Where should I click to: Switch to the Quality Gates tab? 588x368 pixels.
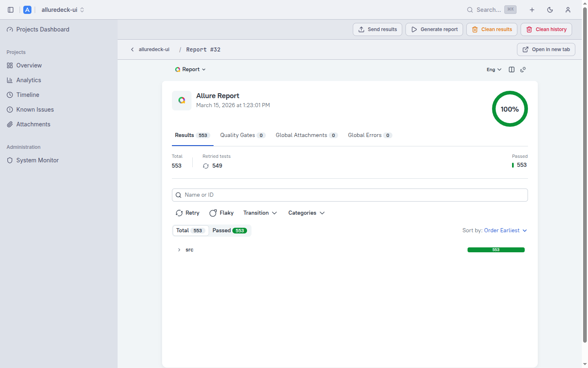tap(243, 135)
